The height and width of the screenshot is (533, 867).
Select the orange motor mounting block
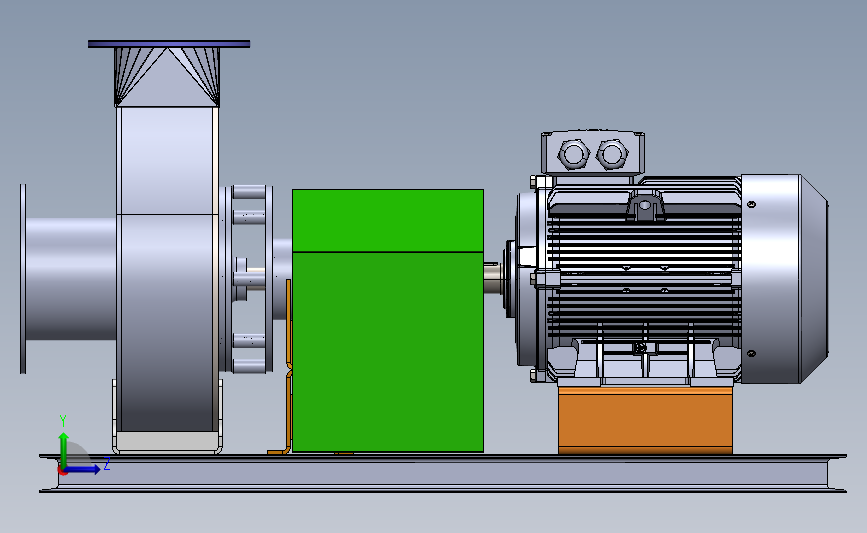tap(645, 420)
